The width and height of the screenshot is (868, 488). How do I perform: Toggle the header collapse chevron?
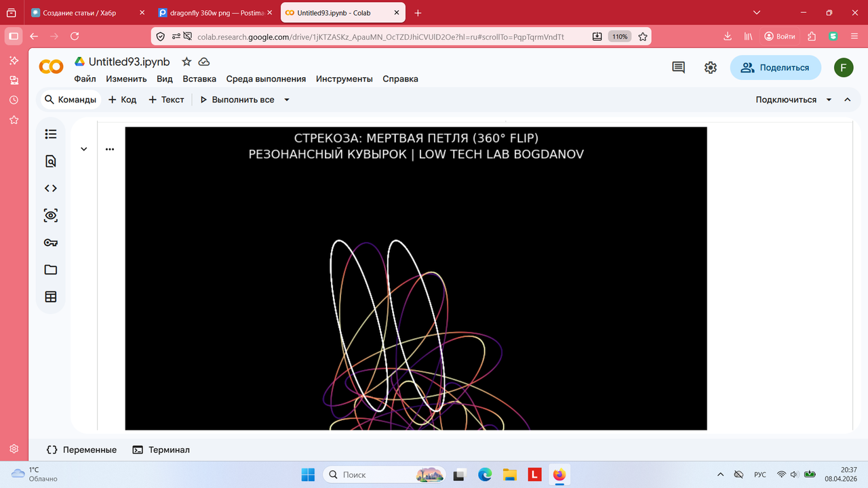coord(848,100)
